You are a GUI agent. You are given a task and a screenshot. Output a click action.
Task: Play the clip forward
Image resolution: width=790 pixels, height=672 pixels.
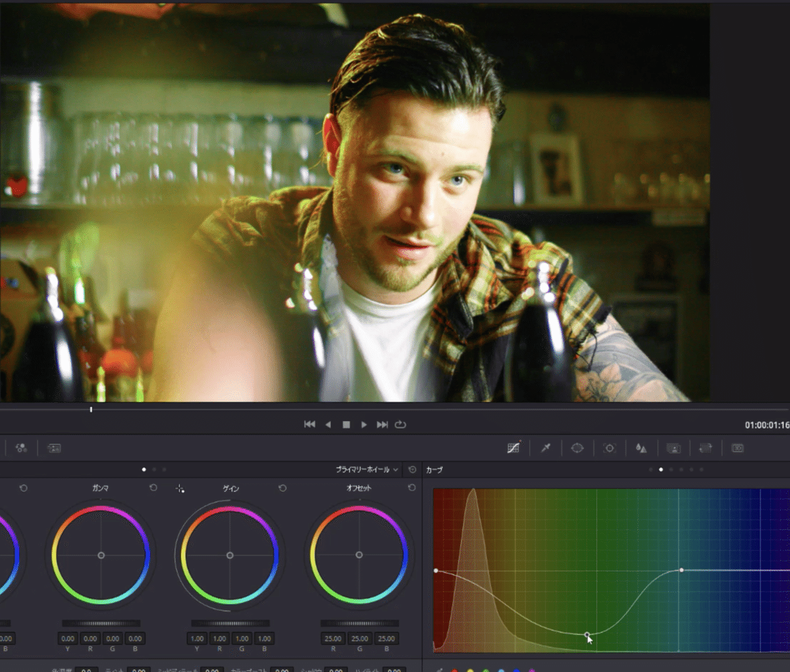pos(364,425)
